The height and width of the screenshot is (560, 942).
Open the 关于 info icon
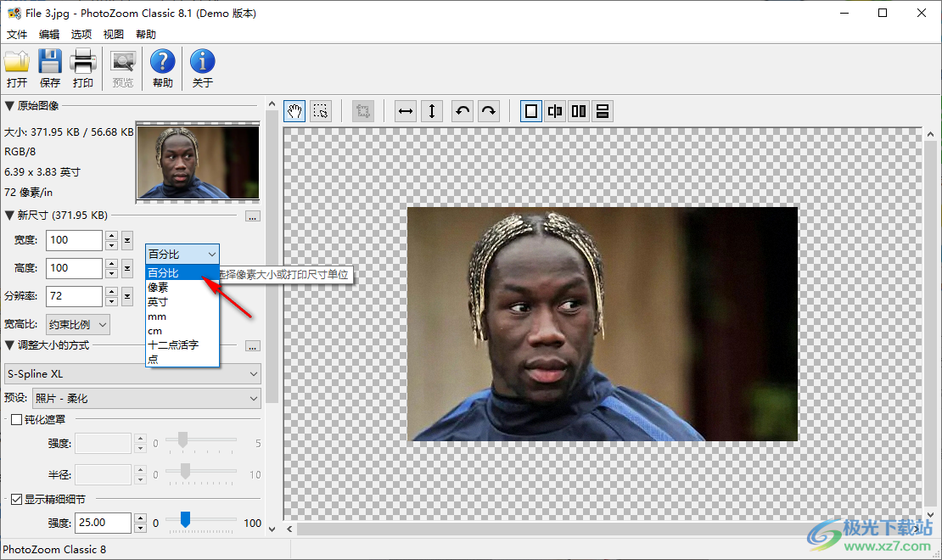point(203,69)
